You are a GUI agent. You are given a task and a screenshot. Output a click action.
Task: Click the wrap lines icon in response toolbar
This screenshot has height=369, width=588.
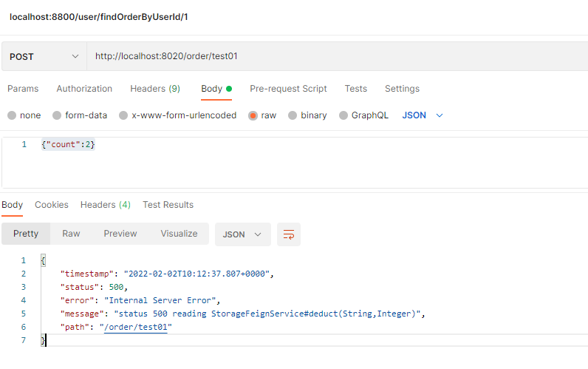pyautogui.click(x=289, y=234)
